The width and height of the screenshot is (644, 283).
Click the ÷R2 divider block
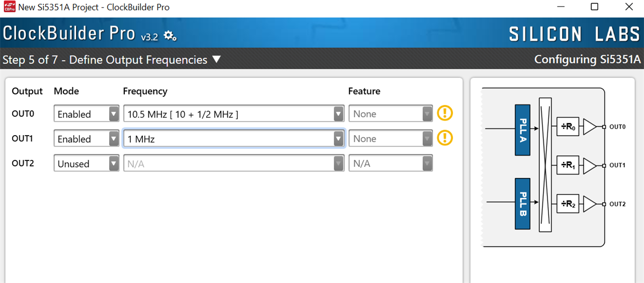[x=568, y=204]
